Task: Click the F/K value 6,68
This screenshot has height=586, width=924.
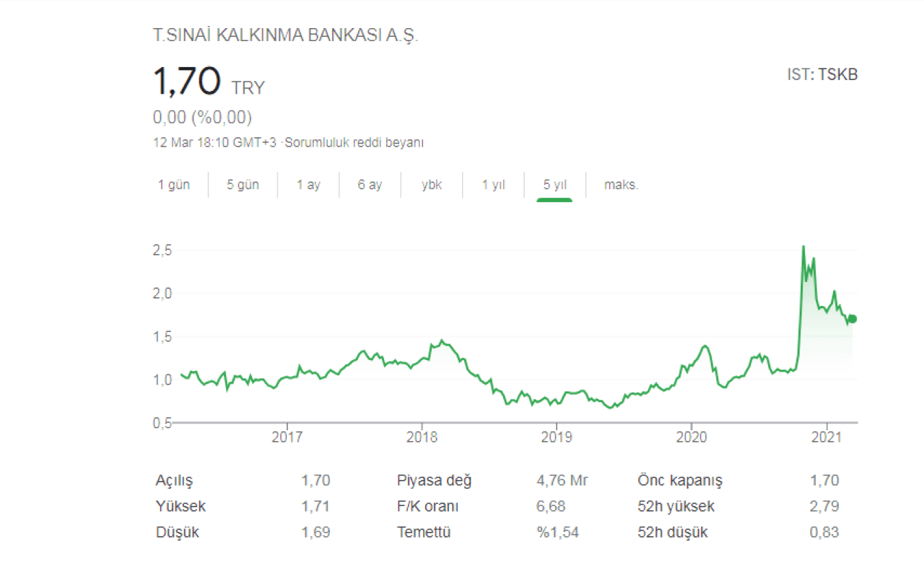Action: pyautogui.click(x=551, y=507)
